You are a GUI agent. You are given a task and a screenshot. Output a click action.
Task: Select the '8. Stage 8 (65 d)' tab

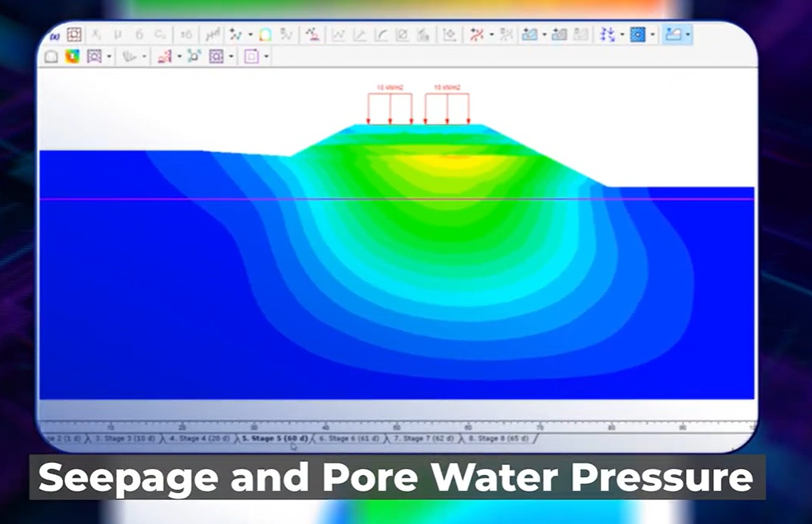(x=499, y=439)
